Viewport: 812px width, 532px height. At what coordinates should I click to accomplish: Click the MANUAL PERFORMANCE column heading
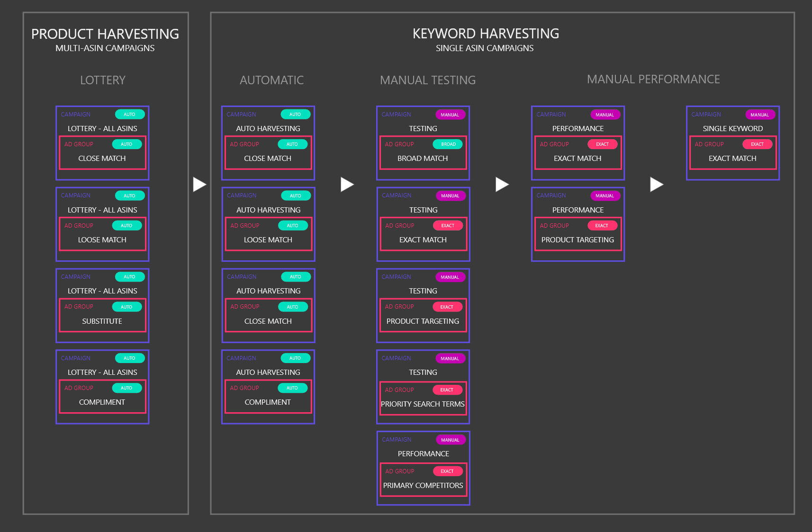point(653,79)
